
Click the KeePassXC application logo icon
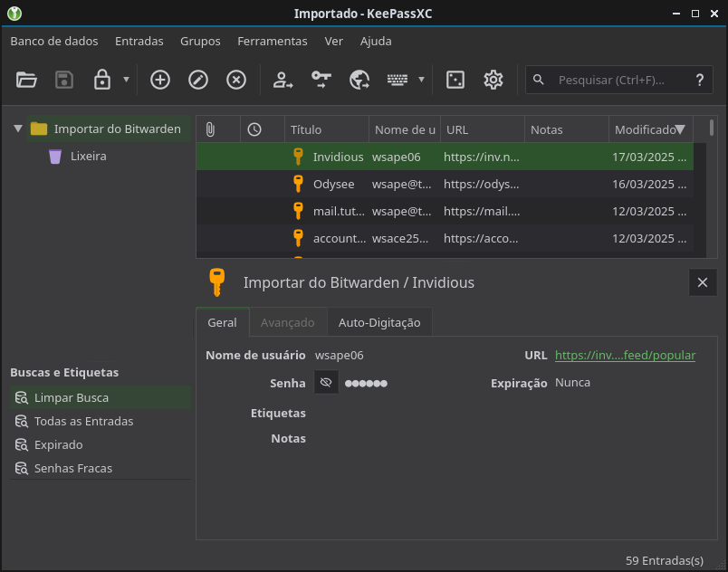14,14
